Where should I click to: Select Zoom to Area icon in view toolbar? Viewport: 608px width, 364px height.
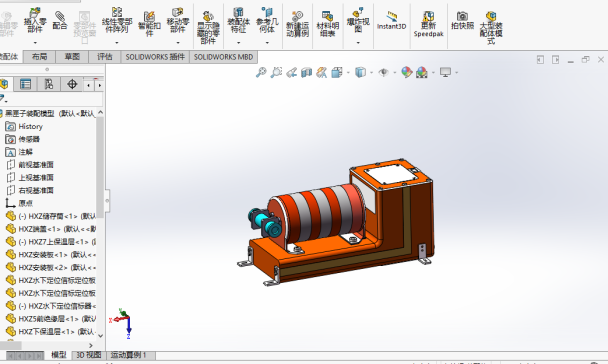pos(276,72)
